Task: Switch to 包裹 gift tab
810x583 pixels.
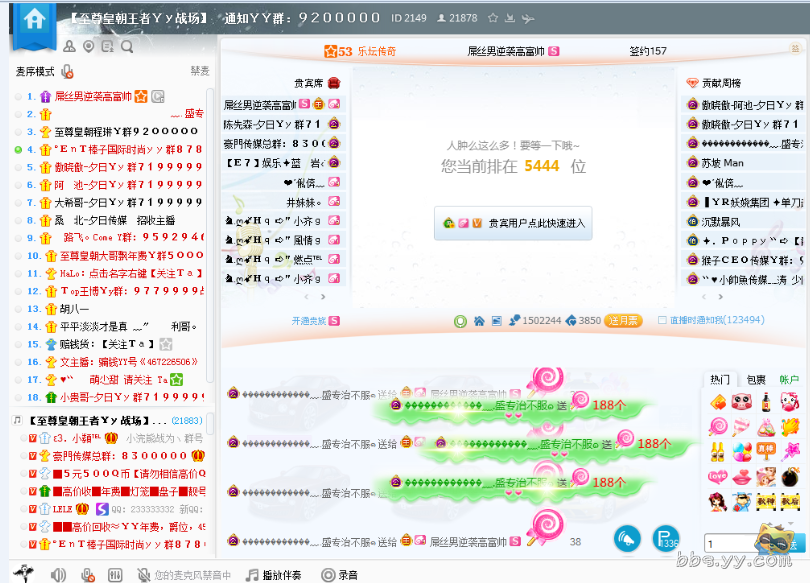Action: point(756,380)
